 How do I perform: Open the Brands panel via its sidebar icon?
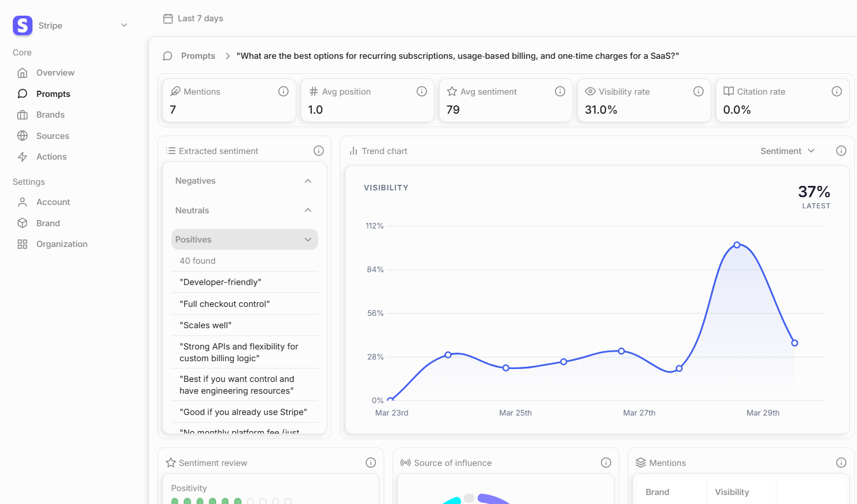[22, 114]
